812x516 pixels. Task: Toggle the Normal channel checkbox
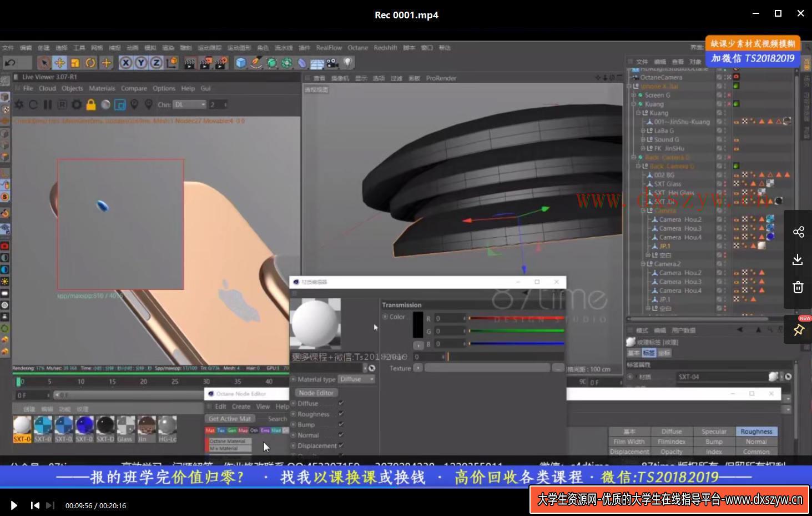coord(341,435)
